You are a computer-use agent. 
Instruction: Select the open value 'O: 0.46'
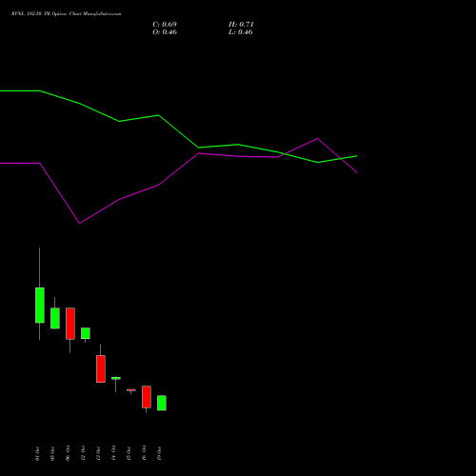click(165, 32)
